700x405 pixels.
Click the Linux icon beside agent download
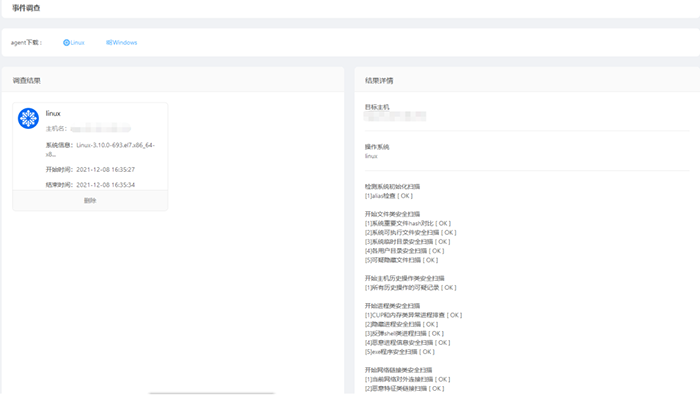66,43
